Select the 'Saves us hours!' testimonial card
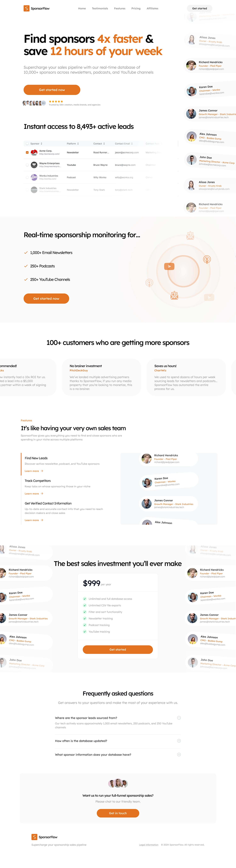 pos(186,377)
